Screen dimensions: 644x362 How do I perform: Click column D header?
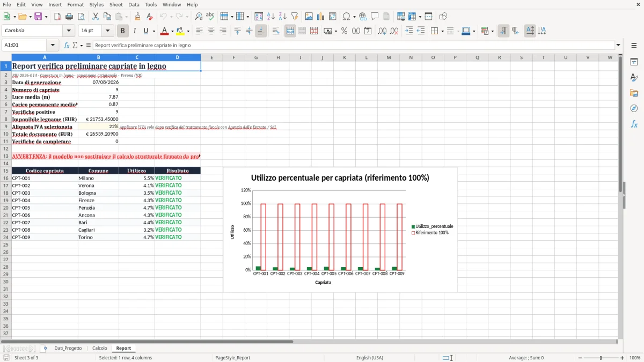[178, 57]
